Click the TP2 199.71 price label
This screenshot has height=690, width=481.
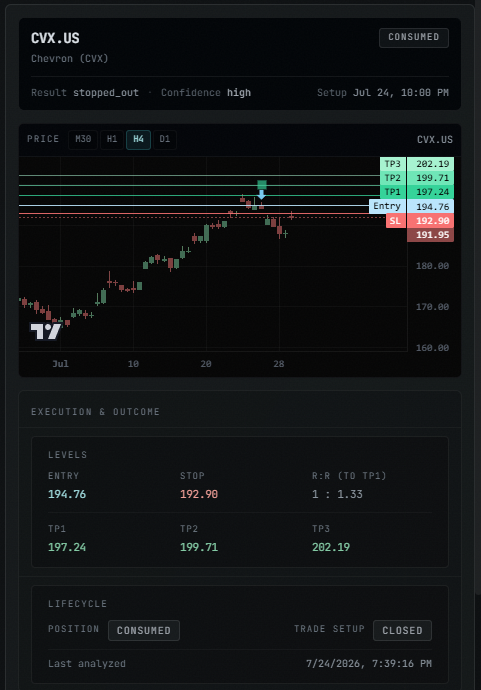pos(417,178)
